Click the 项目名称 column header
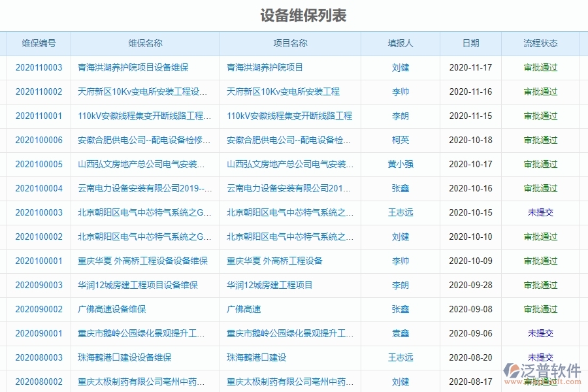Screen dimensions: 588x392 pyautogui.click(x=289, y=43)
